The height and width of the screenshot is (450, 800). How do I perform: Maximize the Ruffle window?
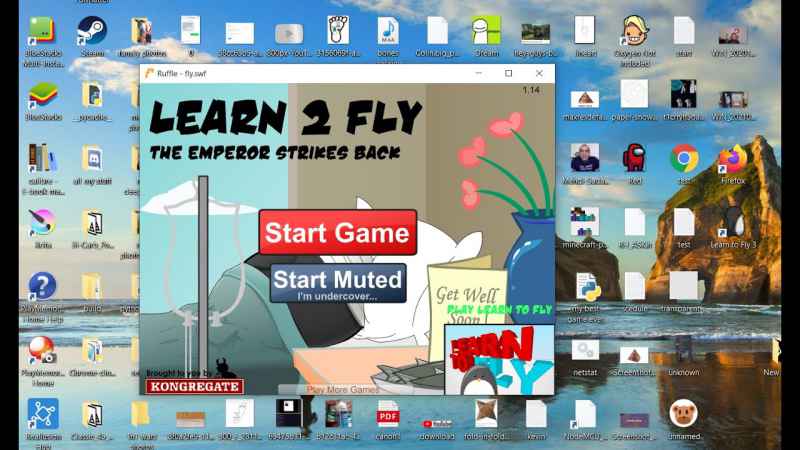[508, 73]
